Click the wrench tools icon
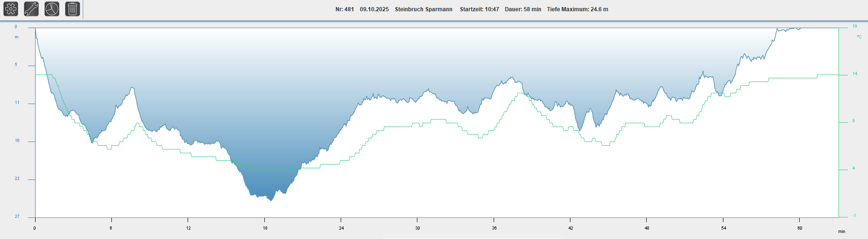This screenshot has height=239, width=868. pyautogui.click(x=31, y=9)
